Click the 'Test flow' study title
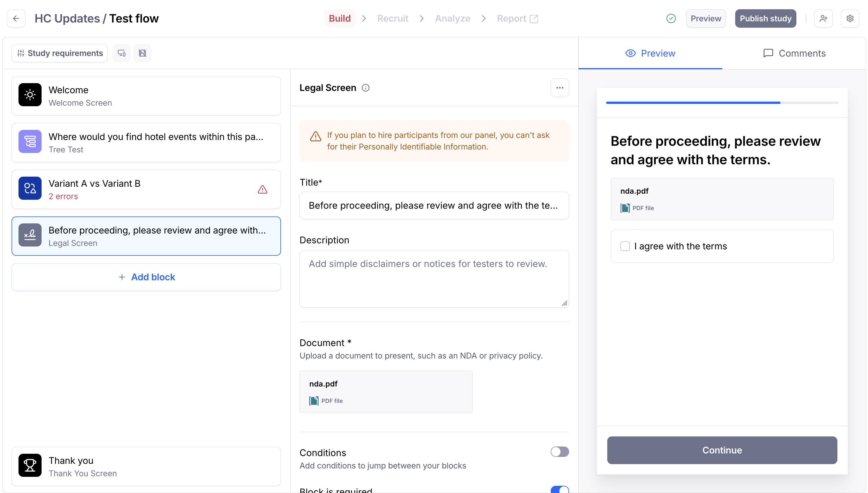868x493 pixels. pyautogui.click(x=134, y=18)
